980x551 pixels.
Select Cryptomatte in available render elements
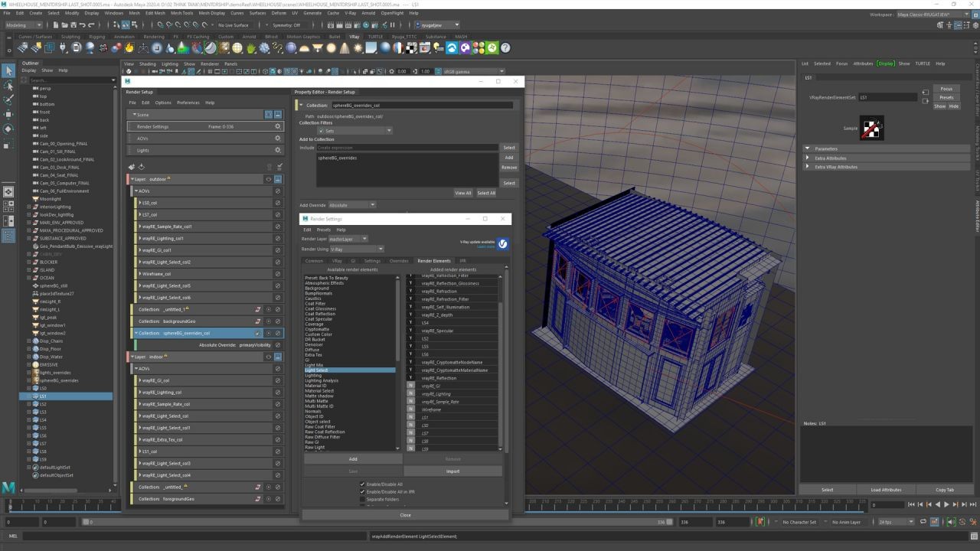(317, 329)
